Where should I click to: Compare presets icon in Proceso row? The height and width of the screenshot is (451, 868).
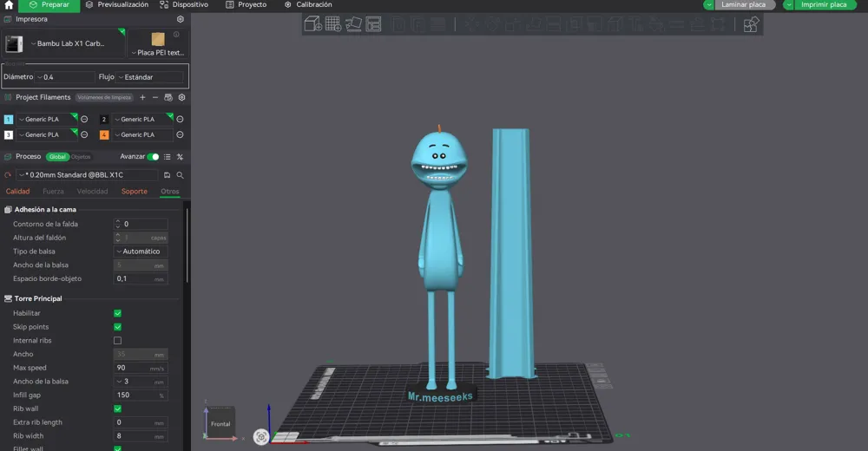[x=180, y=157]
